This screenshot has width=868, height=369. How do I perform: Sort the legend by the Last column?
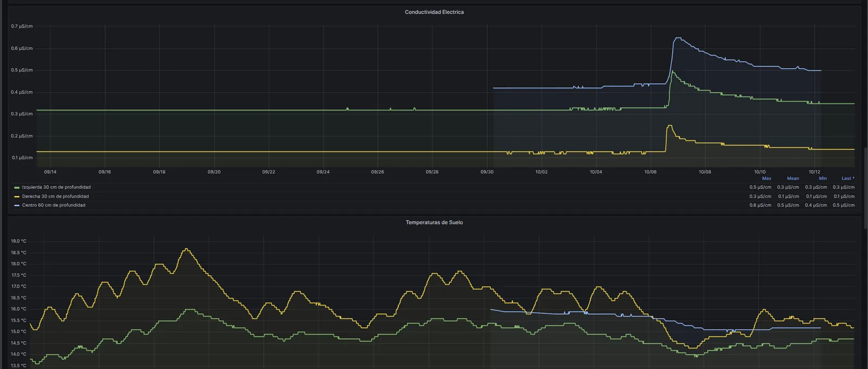click(848, 178)
